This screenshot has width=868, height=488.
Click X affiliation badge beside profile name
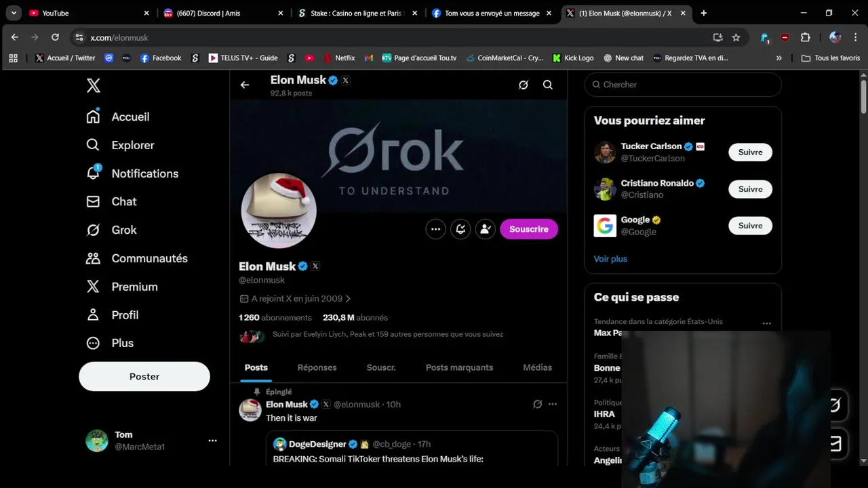(x=315, y=266)
